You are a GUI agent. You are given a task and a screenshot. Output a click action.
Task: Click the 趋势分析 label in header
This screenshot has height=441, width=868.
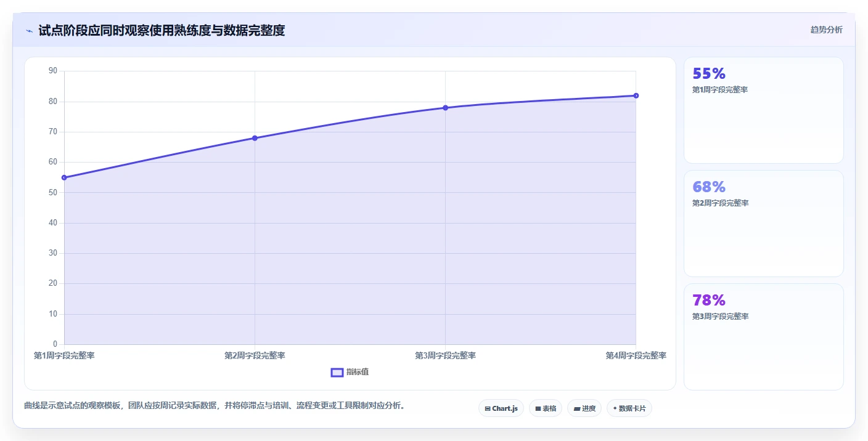[826, 30]
